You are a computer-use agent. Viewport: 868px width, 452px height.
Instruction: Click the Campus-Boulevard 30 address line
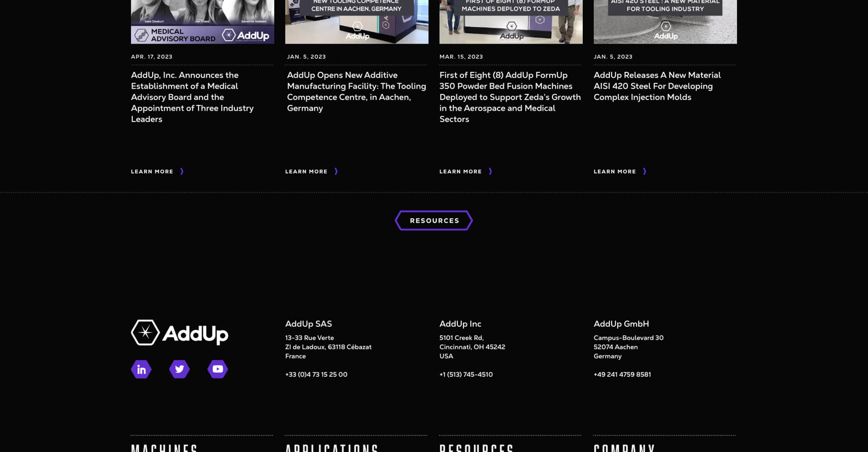[628, 338]
